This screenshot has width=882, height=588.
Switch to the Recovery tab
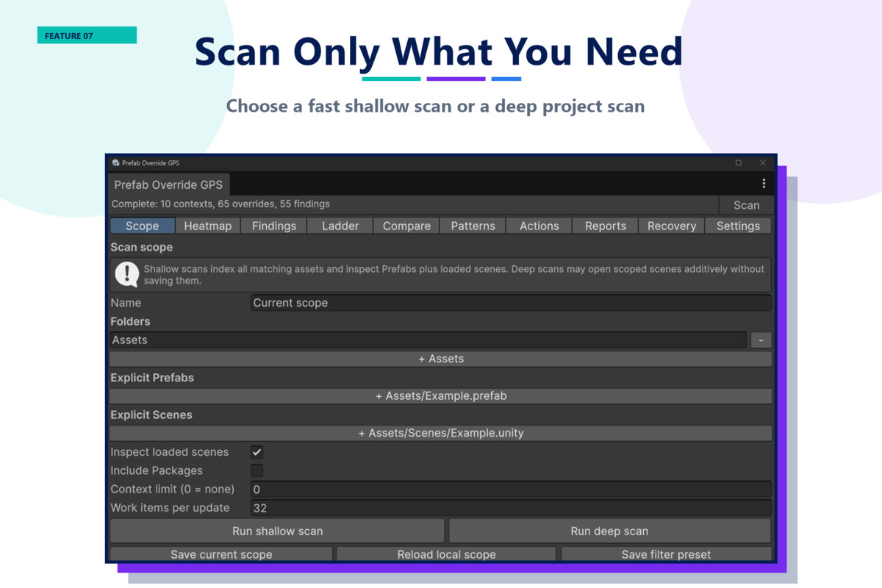coord(672,226)
